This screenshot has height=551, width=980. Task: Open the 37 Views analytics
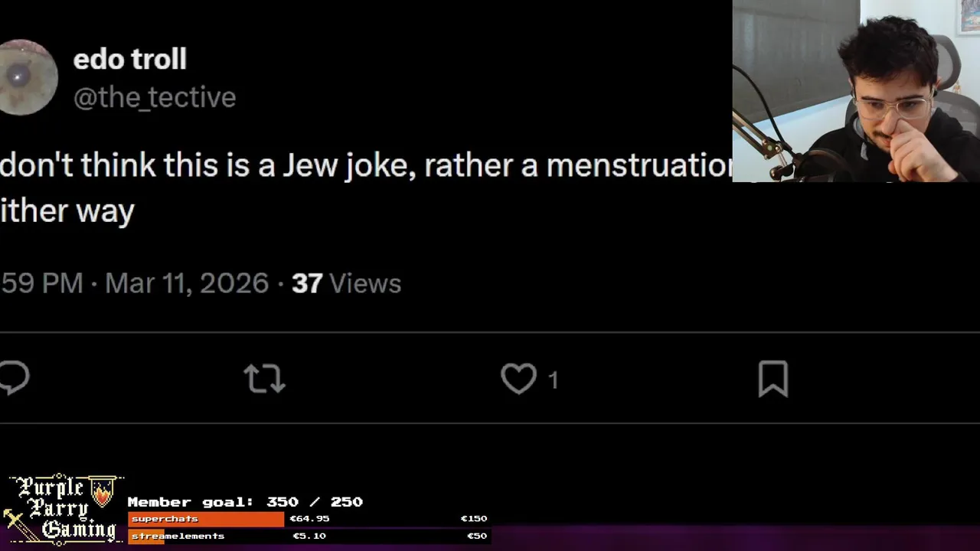click(346, 283)
